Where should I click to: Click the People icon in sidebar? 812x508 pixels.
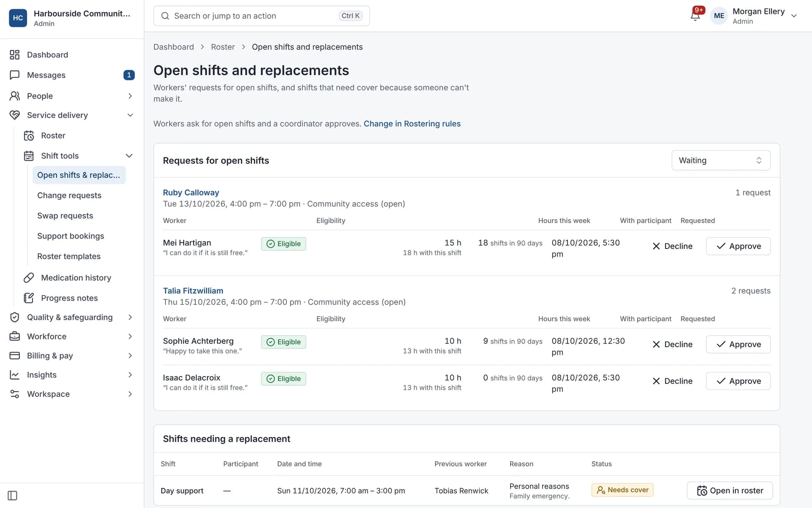(x=15, y=96)
